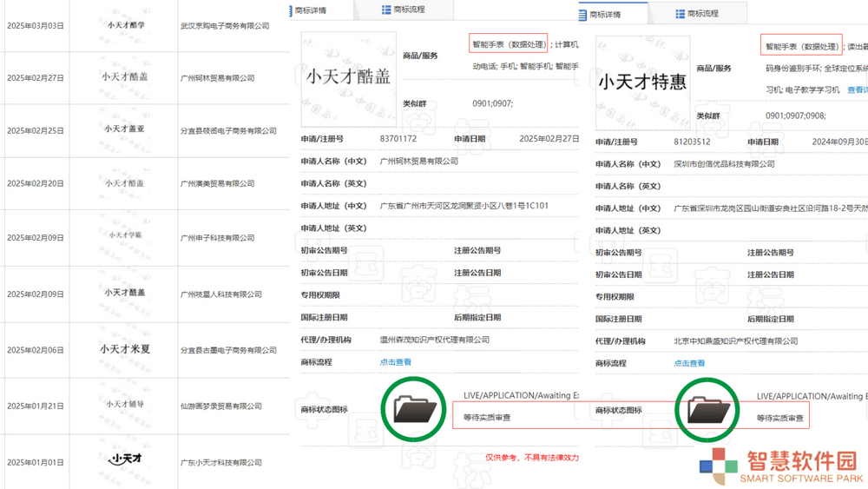Click 小天才酷学 trademark in the list

pyautogui.click(x=126, y=25)
